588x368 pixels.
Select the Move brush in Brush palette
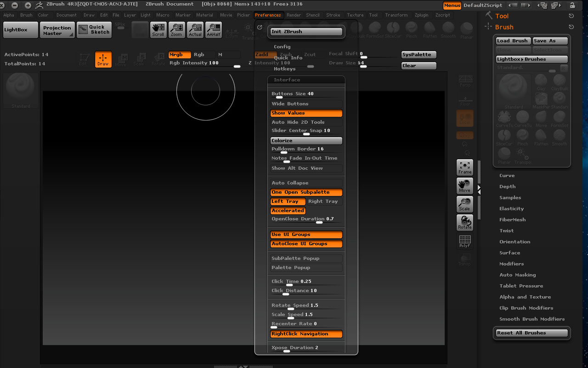point(541,119)
